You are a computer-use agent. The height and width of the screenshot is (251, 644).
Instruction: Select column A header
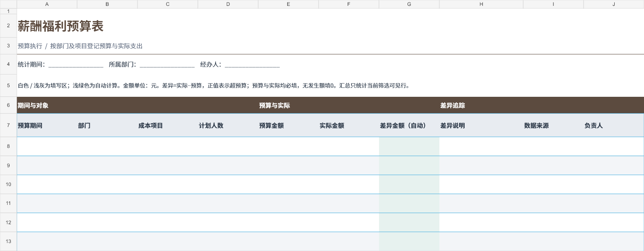tap(47, 4)
